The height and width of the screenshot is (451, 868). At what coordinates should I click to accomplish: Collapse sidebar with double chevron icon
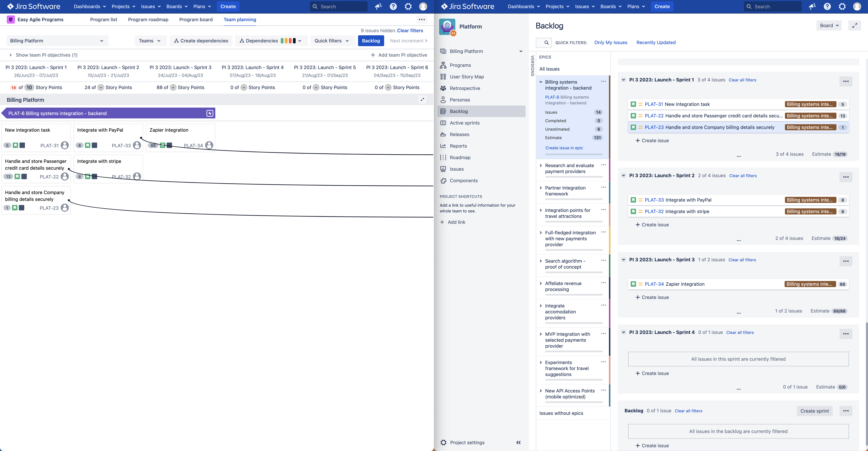pyautogui.click(x=518, y=443)
